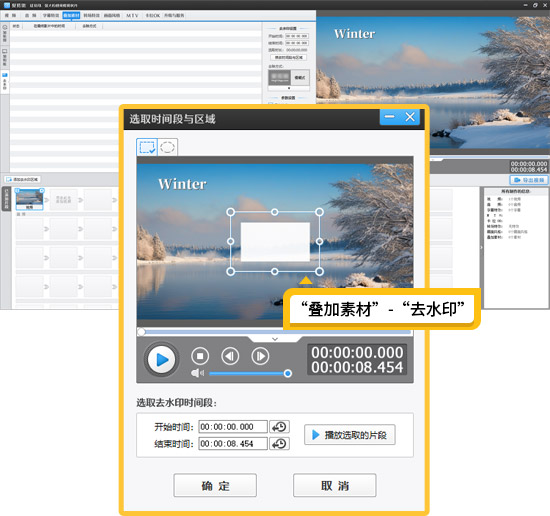Set 结束时间 to current time via clock icon

279,444
